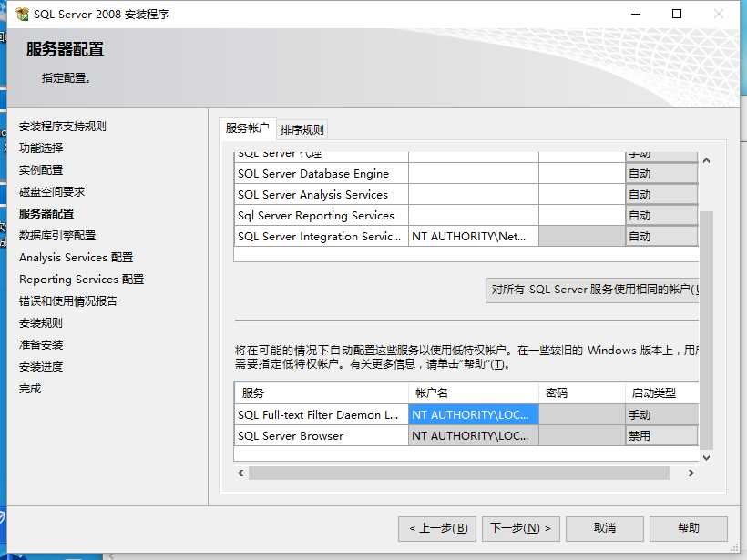The height and width of the screenshot is (560, 747).
Task: Click SQL Full-text Filter Daemon L... row label
Action: point(321,414)
